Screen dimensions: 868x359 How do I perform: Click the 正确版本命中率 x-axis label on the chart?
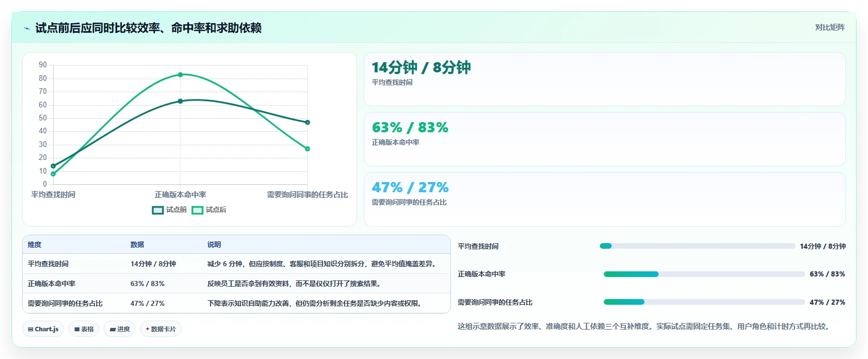[180, 194]
